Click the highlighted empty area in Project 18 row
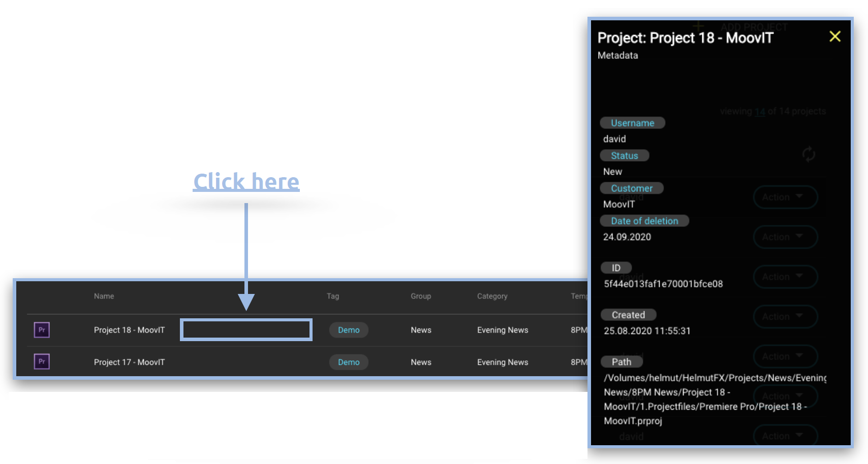 coord(246,330)
